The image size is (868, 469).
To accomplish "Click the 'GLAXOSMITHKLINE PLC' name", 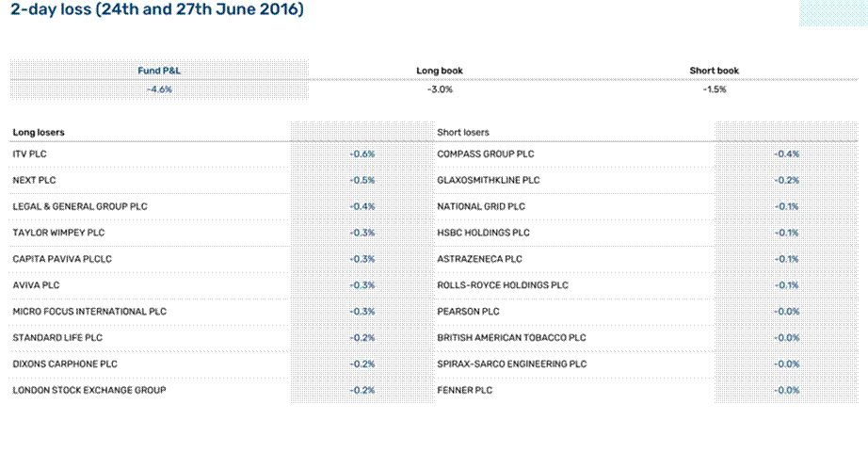I will 489,180.
